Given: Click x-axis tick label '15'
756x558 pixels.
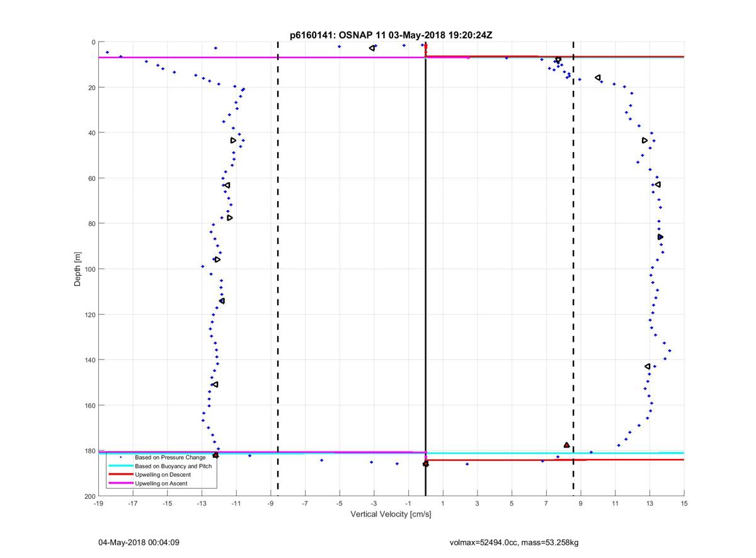Looking at the screenshot, I should pyautogui.click(x=684, y=503).
